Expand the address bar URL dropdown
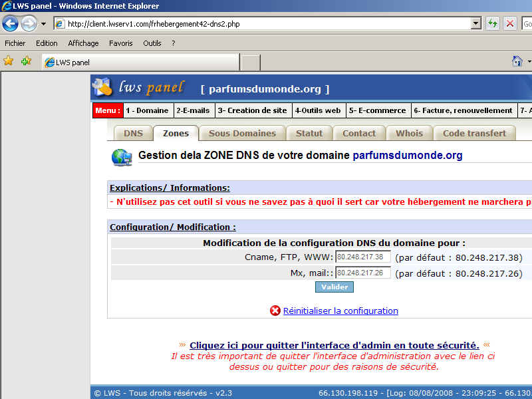Viewport: 532px width, 399px height. coord(476,23)
